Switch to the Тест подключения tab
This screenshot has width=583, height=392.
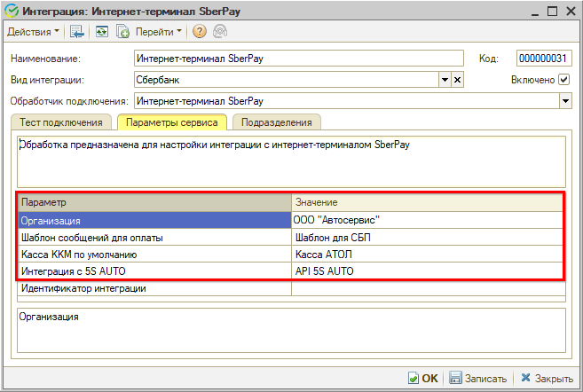pos(61,122)
